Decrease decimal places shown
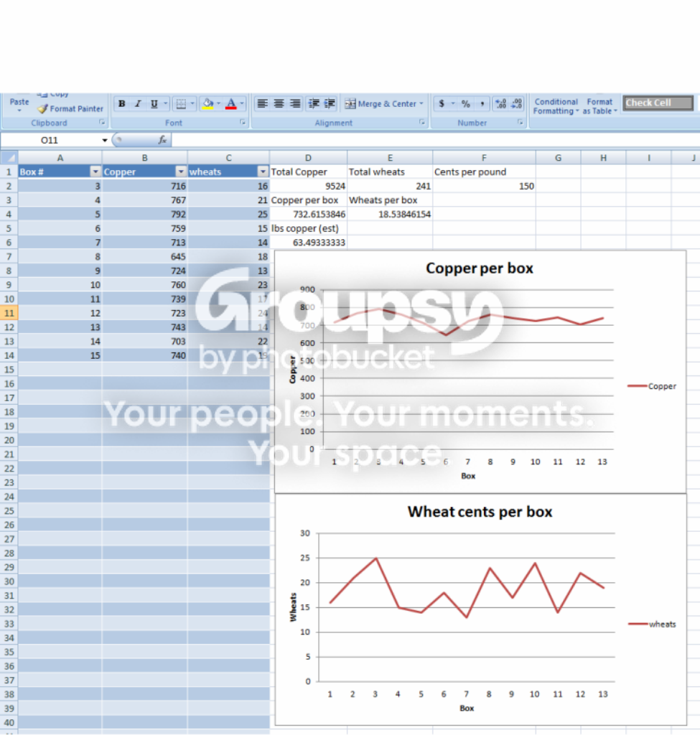 click(517, 103)
